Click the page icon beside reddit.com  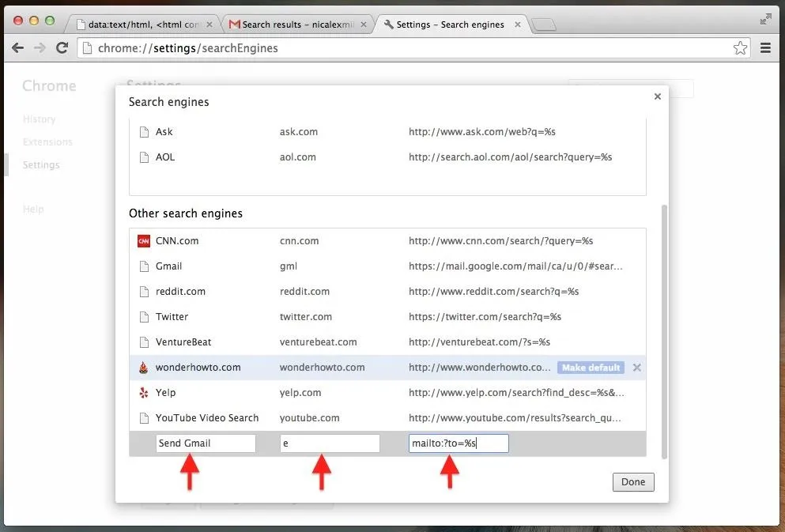(144, 292)
